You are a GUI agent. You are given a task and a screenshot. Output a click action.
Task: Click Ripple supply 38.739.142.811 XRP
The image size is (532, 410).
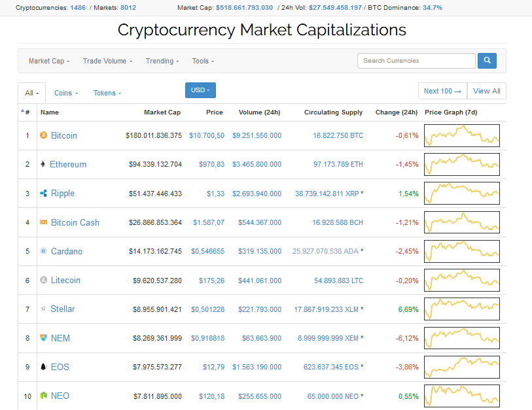(x=327, y=194)
